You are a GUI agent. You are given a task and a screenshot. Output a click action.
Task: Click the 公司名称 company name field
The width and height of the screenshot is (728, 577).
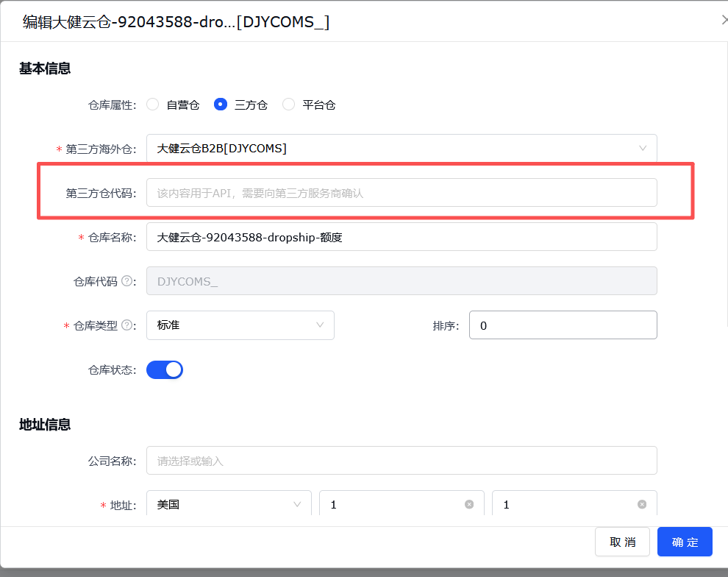pyautogui.click(x=401, y=460)
